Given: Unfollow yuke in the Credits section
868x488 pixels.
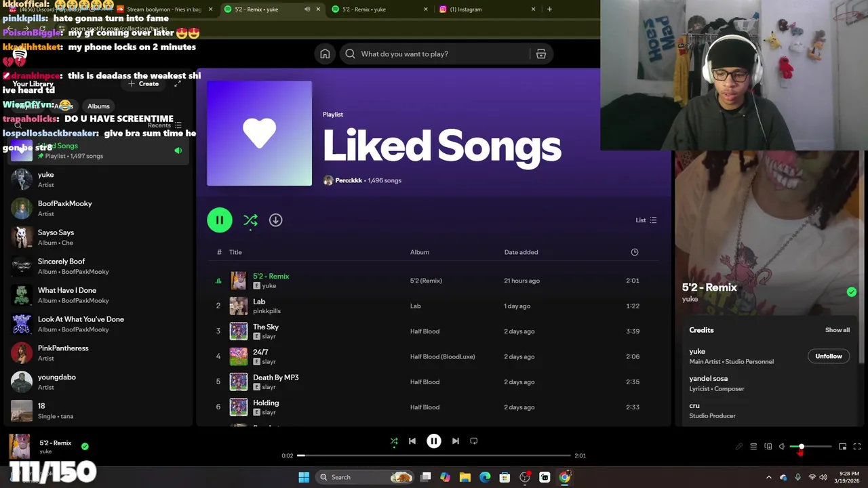Looking at the screenshot, I should 829,357.
